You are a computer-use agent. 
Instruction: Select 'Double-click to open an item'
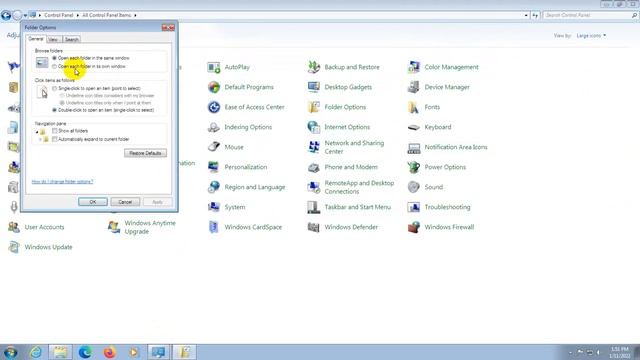coord(54,110)
